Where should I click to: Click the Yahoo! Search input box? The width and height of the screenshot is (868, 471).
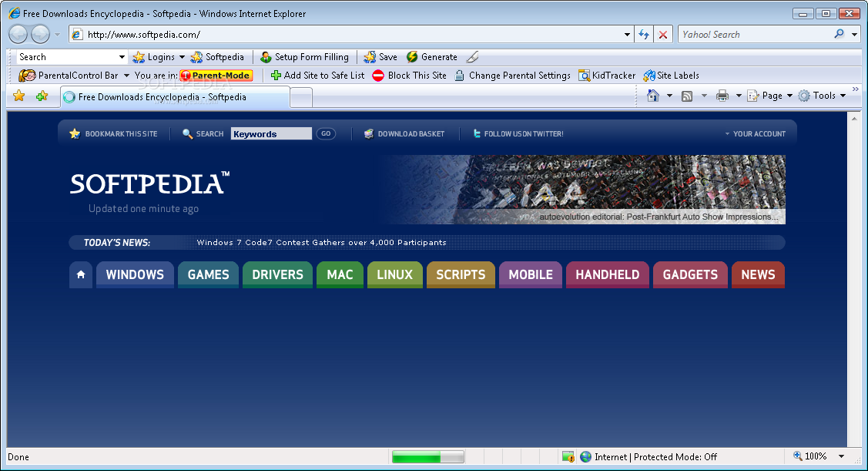756,35
